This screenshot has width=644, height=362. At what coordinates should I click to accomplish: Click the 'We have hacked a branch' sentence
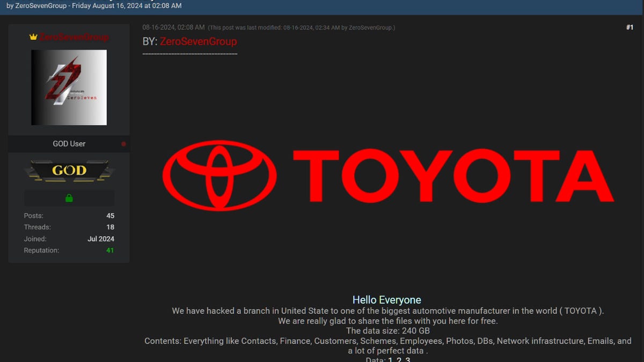click(x=388, y=311)
